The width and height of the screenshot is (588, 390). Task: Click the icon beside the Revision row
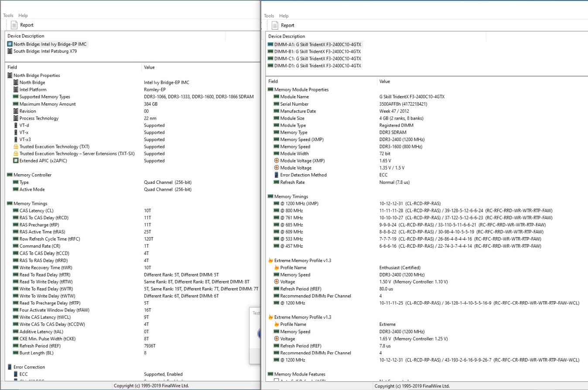click(16, 111)
